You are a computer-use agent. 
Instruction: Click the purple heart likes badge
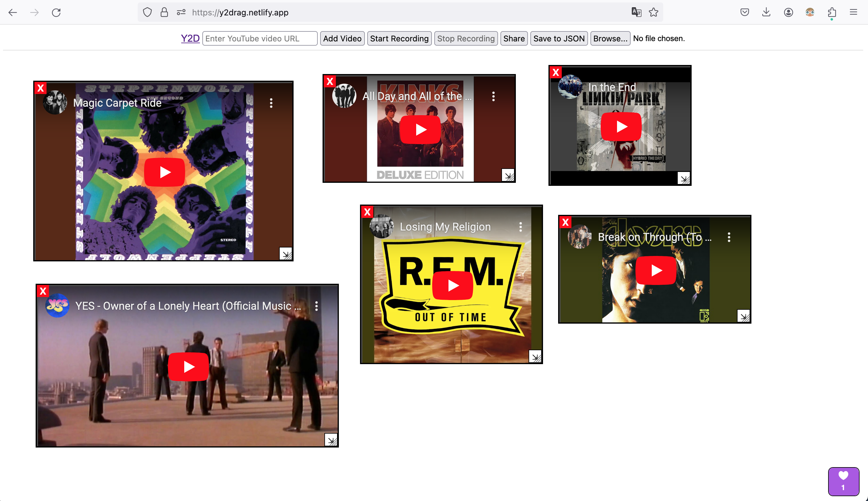tap(843, 481)
